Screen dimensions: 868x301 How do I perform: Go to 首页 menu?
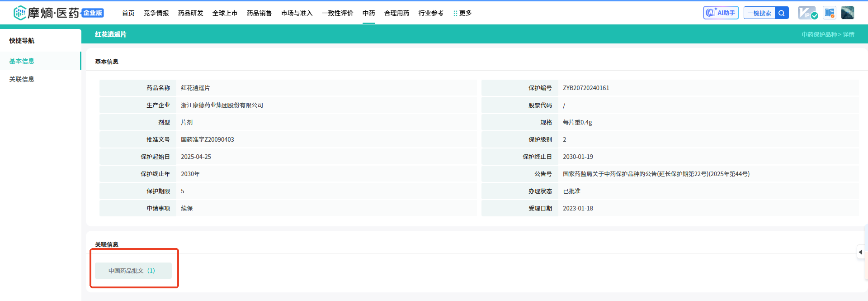click(128, 13)
